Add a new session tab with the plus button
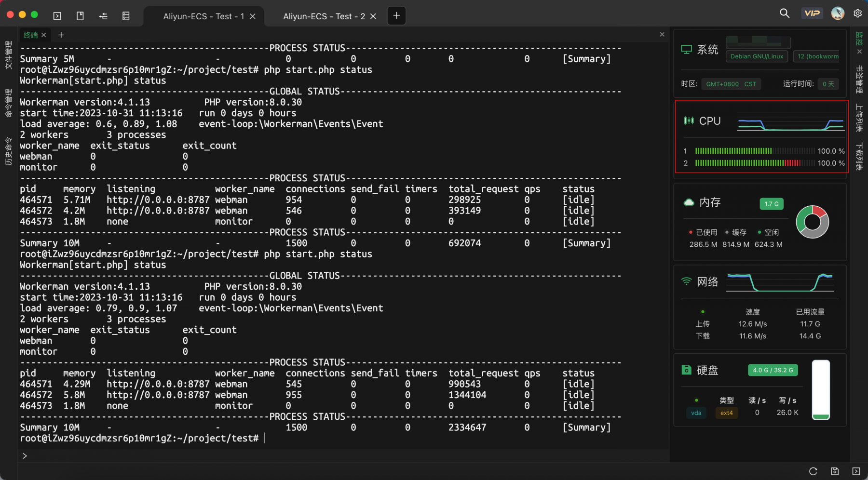 pos(396,16)
